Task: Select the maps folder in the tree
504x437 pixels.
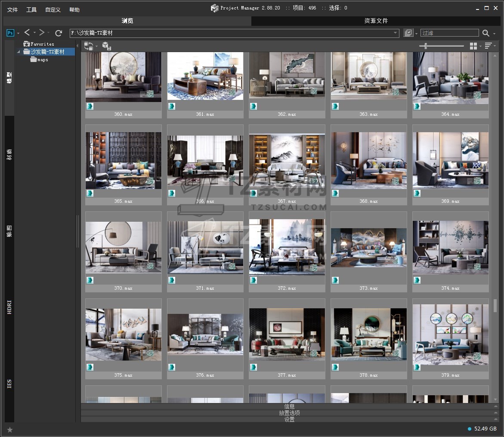Action: tap(43, 60)
